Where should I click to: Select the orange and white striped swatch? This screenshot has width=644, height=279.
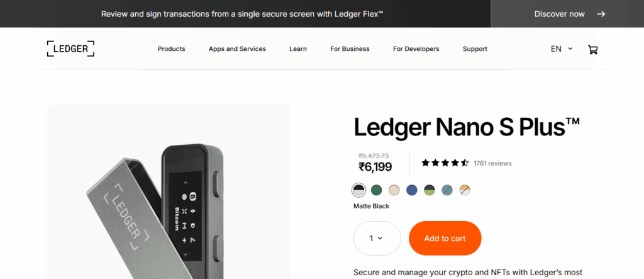click(x=465, y=190)
